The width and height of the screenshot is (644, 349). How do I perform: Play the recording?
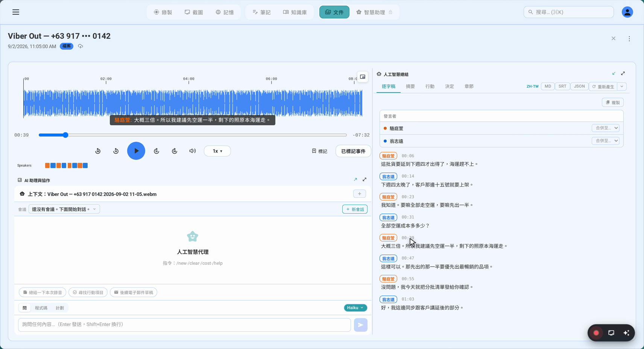pos(136,151)
